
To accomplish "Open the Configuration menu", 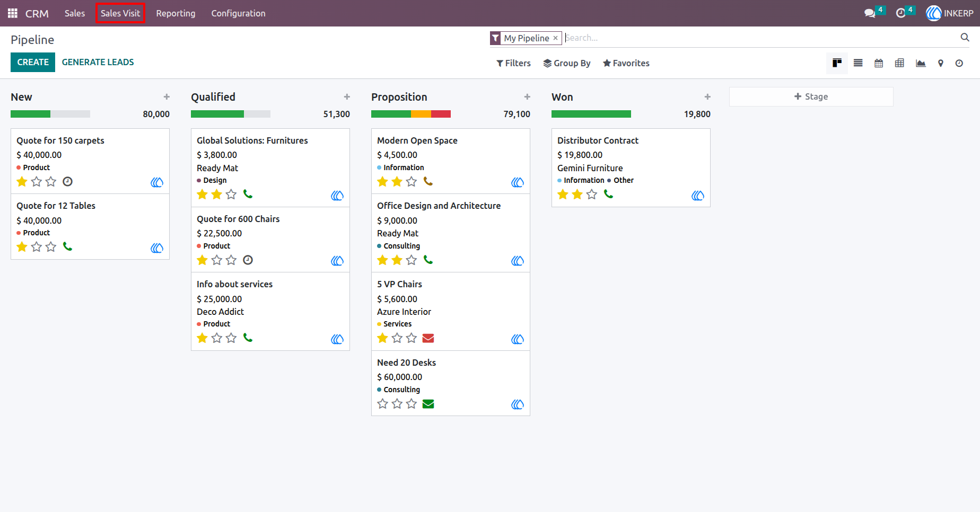I will point(238,13).
